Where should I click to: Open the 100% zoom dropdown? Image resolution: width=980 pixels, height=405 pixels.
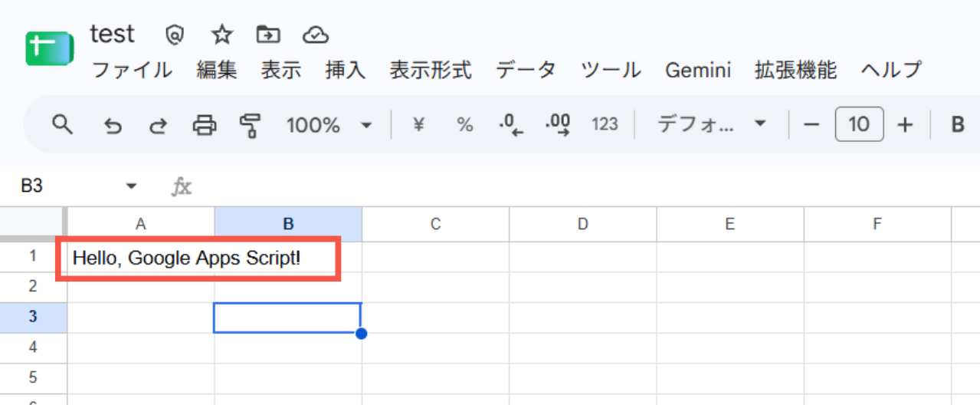[x=329, y=125]
